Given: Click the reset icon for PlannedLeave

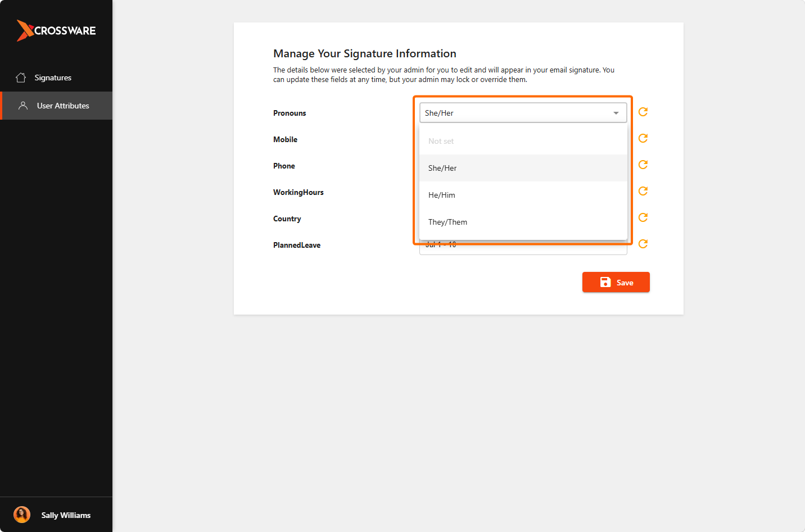Looking at the screenshot, I should 643,244.
